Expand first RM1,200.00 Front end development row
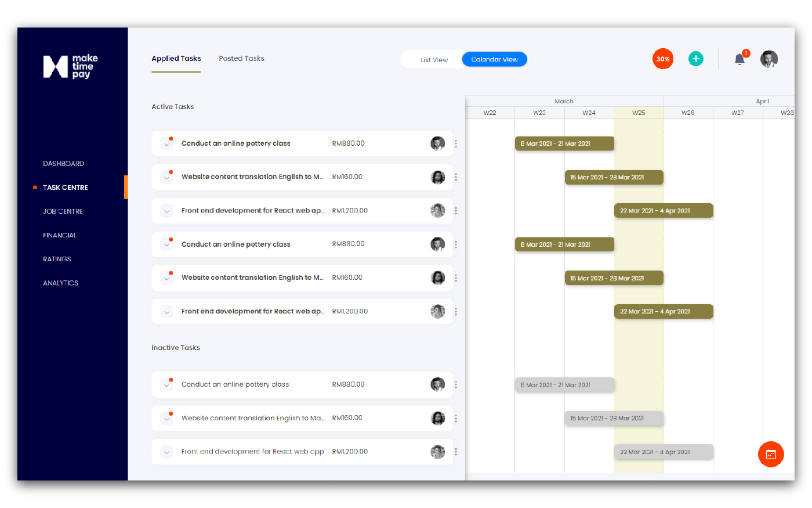Screen dimensions: 812x508 pyautogui.click(x=167, y=211)
